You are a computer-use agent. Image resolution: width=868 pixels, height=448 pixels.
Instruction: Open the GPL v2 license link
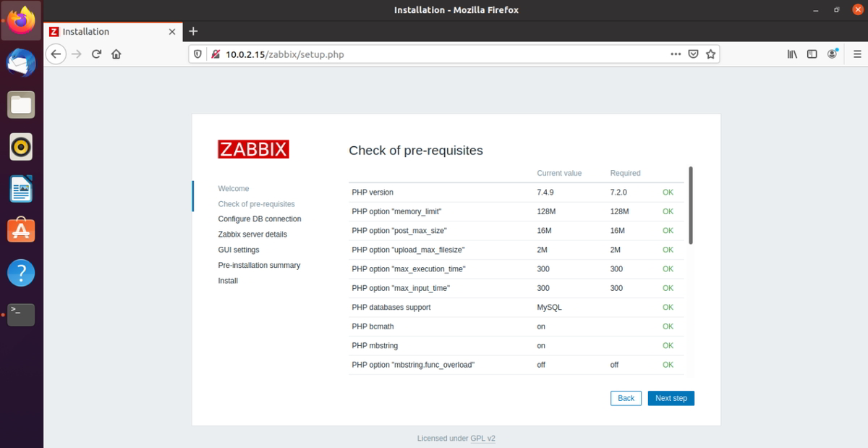point(483,438)
